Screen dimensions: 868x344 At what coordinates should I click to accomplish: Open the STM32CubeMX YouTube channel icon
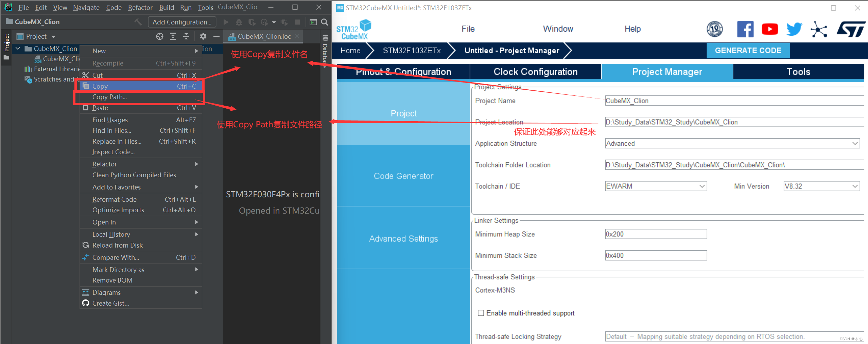(x=769, y=29)
